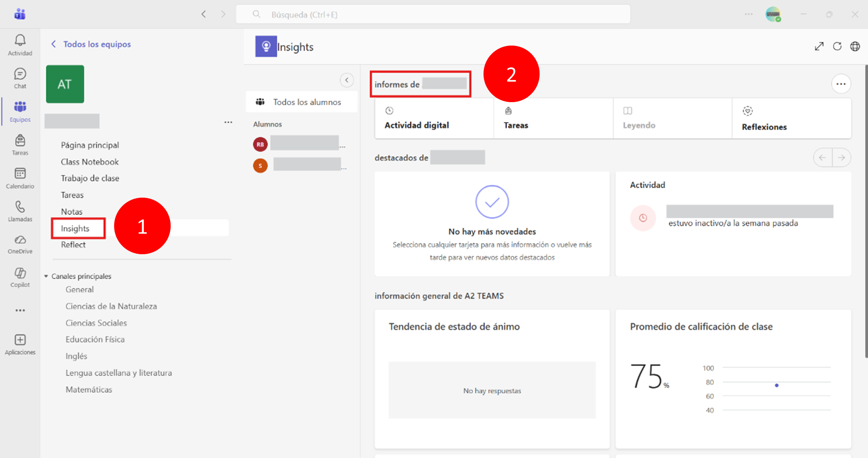Open Reflect in the team menu
The width and height of the screenshot is (868, 458).
tap(73, 245)
